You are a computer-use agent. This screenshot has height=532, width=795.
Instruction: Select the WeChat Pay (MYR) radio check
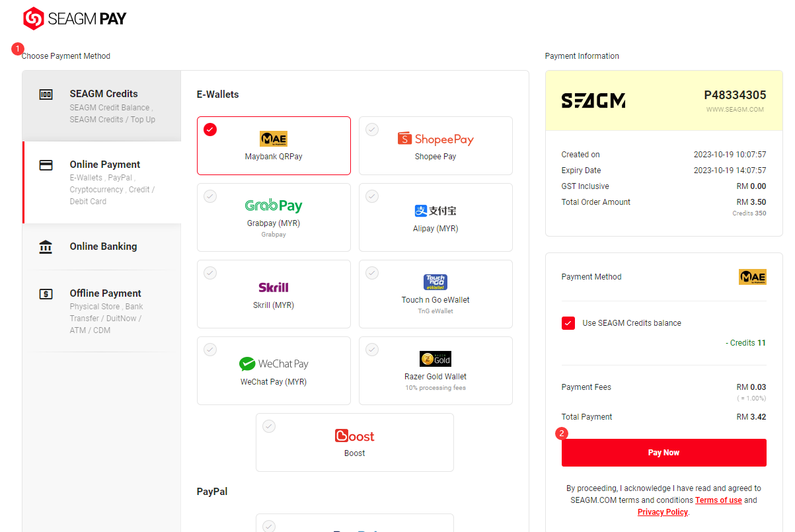click(210, 350)
